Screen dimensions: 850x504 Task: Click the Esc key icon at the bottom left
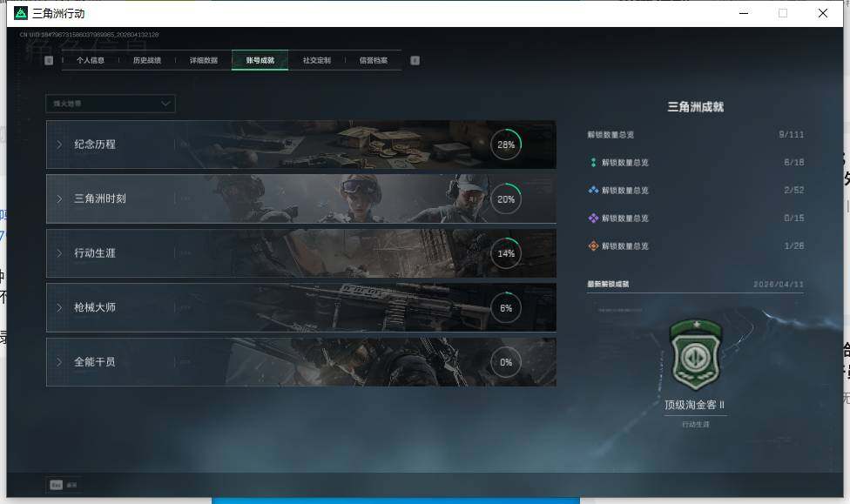click(x=57, y=485)
